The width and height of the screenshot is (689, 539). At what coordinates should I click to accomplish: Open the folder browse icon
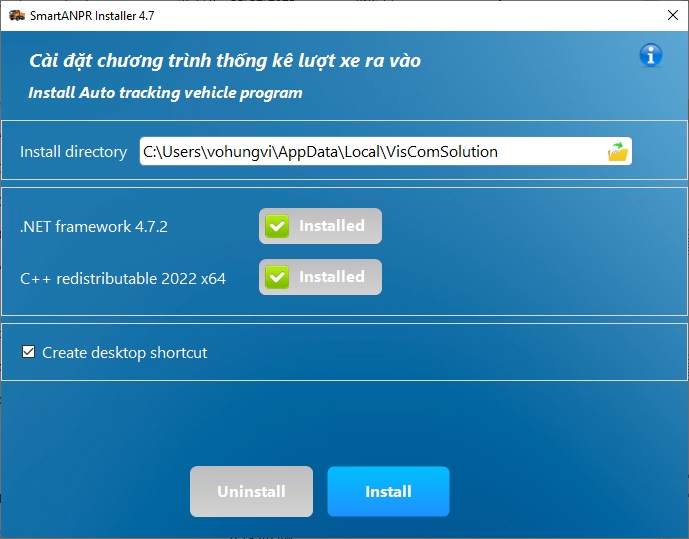click(617, 152)
